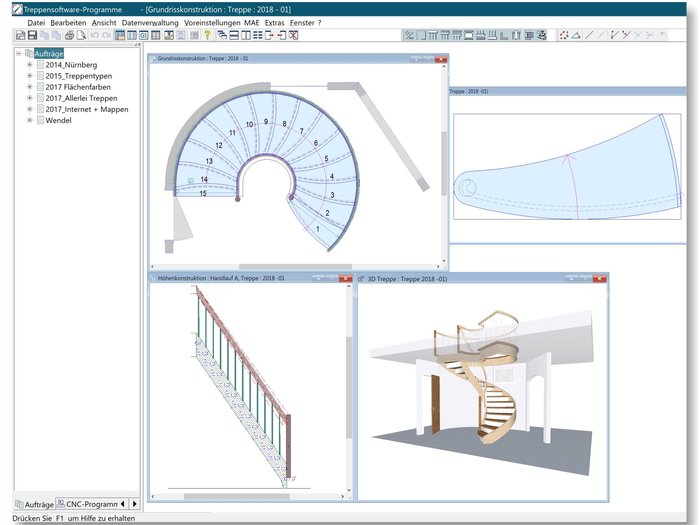
Task: Click Grundrisskonstruktion window vertical scrollbar thumb
Action: pyautogui.click(x=444, y=163)
